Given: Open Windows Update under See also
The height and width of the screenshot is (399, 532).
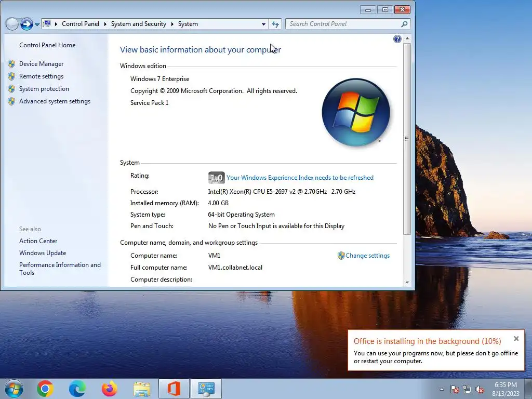Looking at the screenshot, I should [x=43, y=253].
